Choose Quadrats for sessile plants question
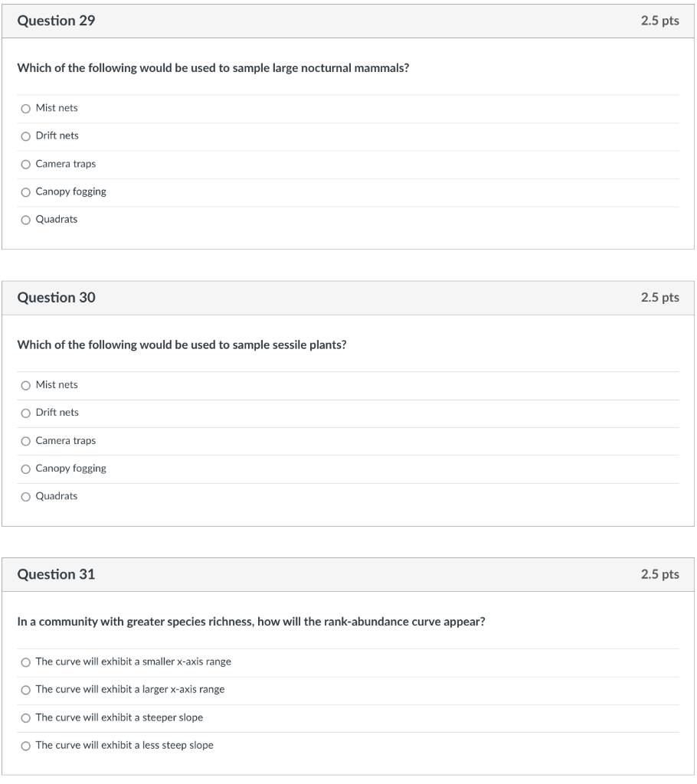Viewport: 697px width, 784px height. [x=26, y=496]
